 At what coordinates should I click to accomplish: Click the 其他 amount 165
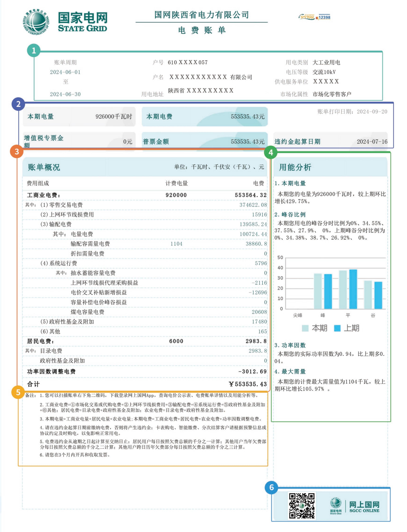[x=262, y=331]
